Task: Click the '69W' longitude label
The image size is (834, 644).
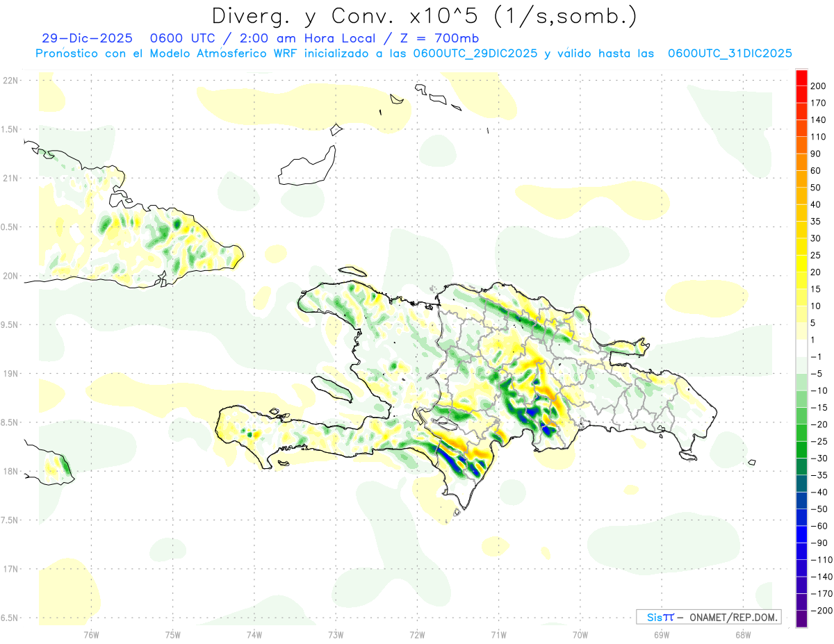Action: click(662, 634)
